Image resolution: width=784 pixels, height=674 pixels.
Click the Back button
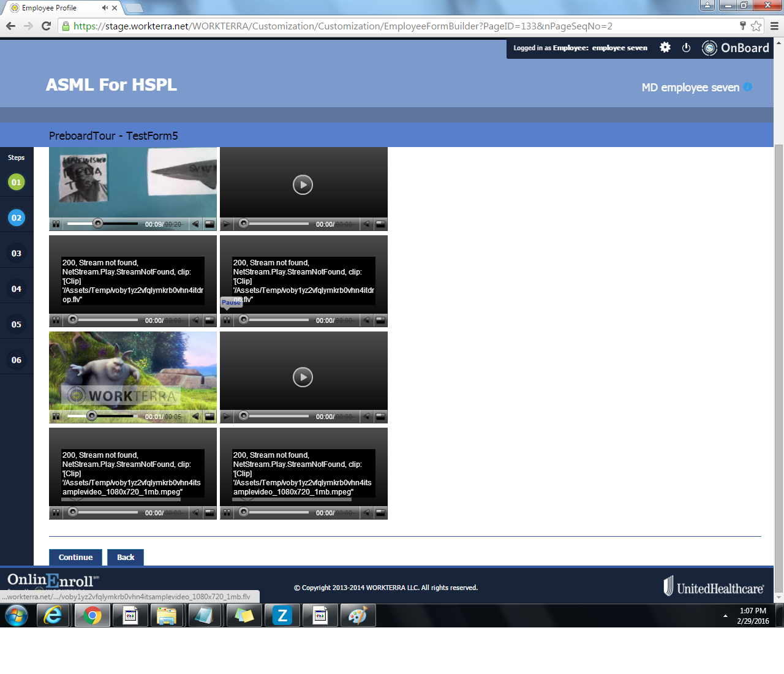pos(126,557)
